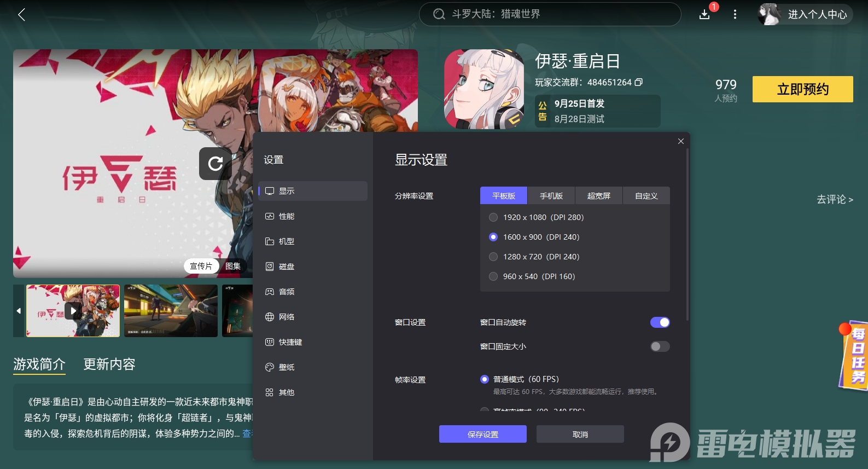The image size is (868, 469).
Task: Toggle 窗口自动旋转 switch off
Action: point(660,322)
